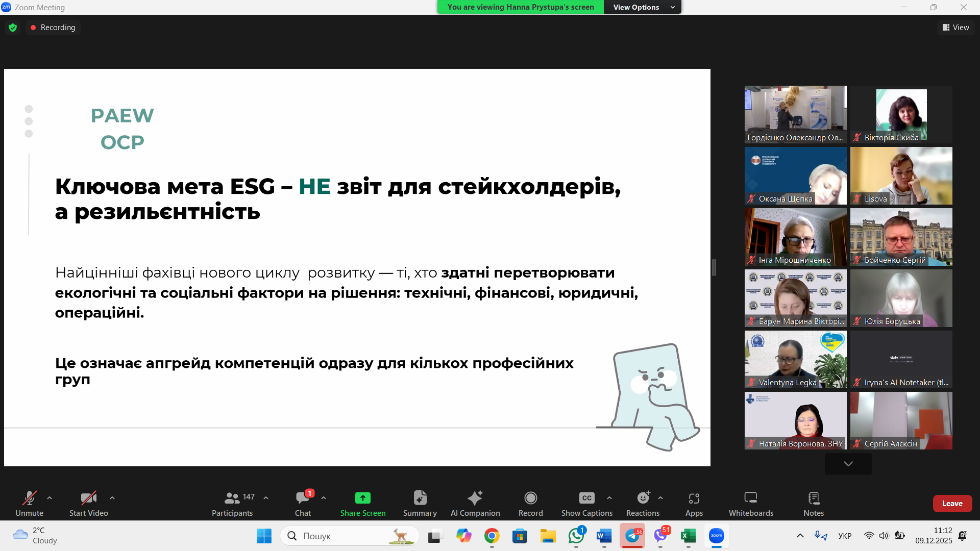Toggle screen sharing with Share Screen

(x=362, y=503)
